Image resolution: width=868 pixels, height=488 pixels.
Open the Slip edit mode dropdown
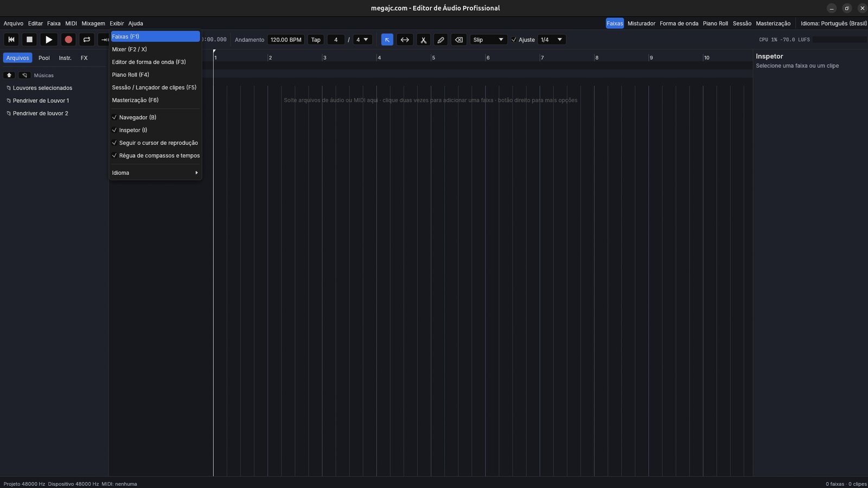[x=488, y=40]
